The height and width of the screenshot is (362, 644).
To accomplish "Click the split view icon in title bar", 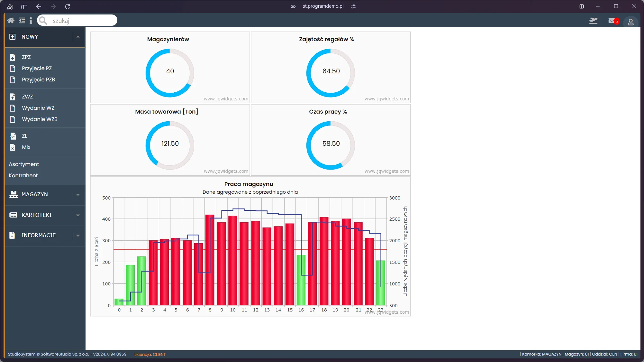I will [x=582, y=6].
